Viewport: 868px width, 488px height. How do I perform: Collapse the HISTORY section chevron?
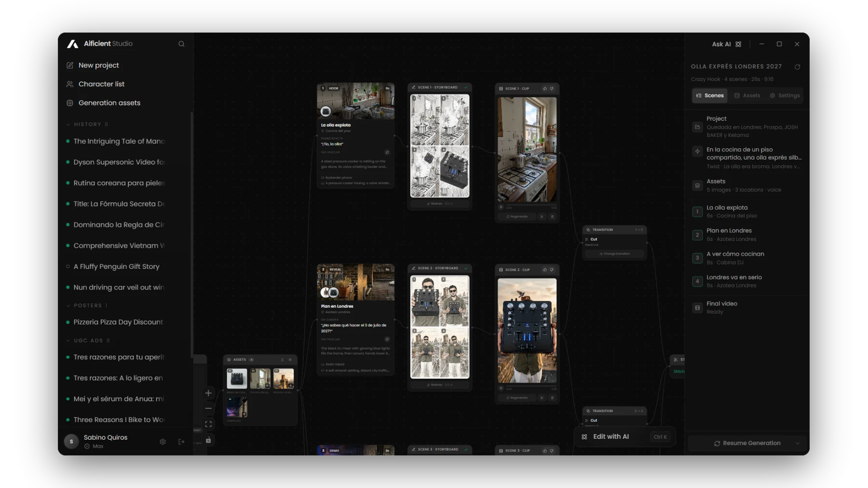click(68, 124)
